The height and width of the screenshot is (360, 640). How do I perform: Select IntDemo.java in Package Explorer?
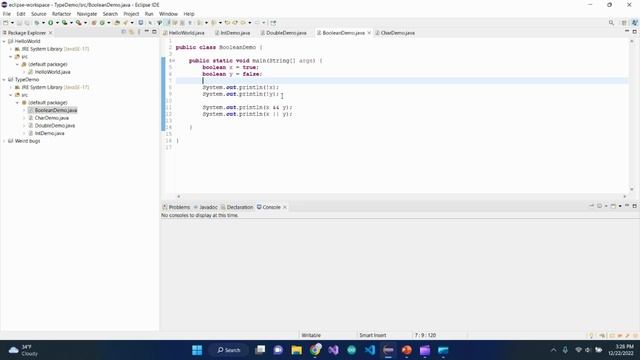(49, 133)
